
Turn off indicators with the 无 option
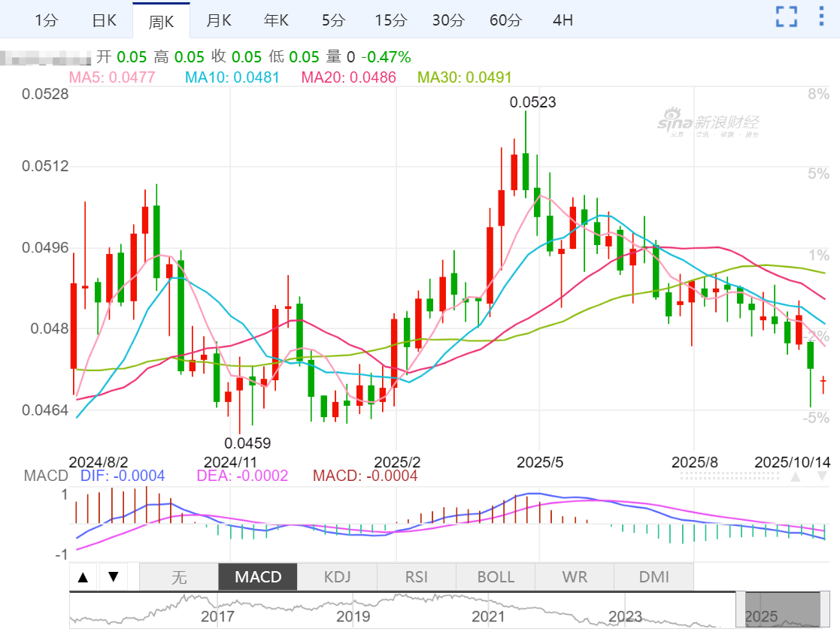(178, 577)
